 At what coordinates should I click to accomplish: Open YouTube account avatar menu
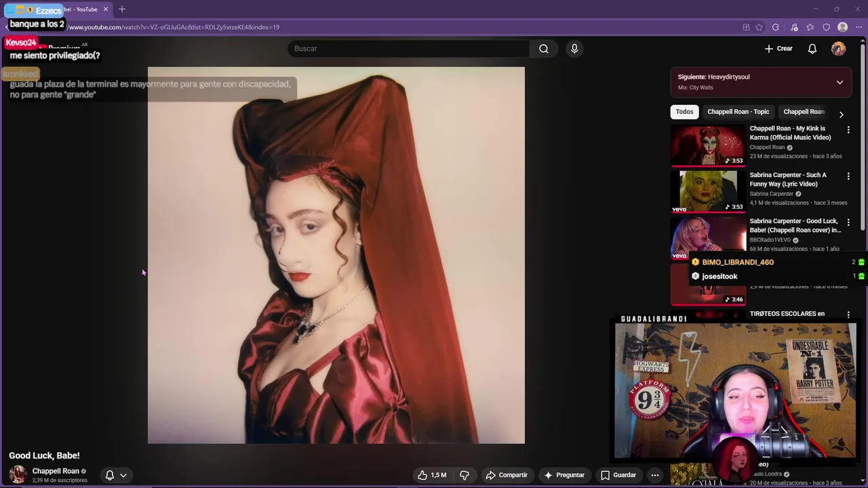(839, 49)
